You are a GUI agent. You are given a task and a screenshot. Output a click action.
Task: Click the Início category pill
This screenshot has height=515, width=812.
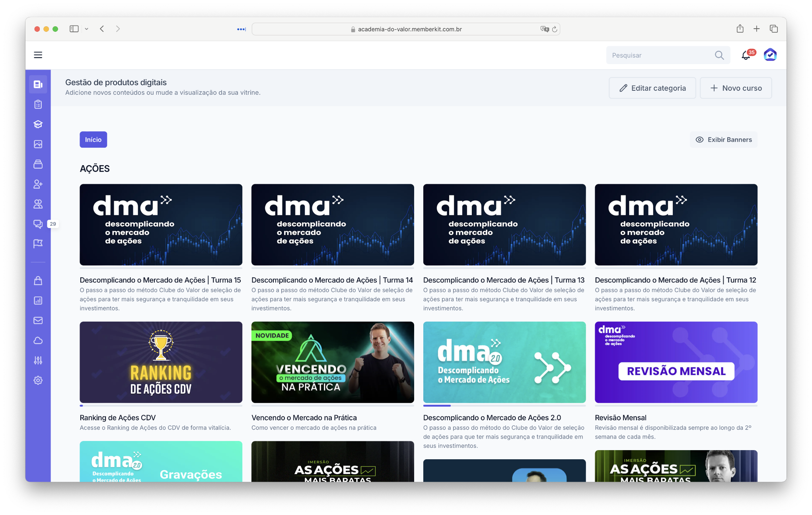(93, 140)
